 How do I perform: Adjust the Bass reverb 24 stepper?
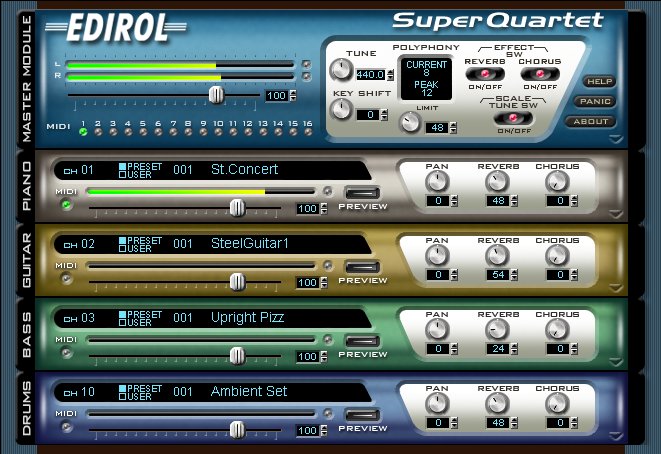pos(514,349)
